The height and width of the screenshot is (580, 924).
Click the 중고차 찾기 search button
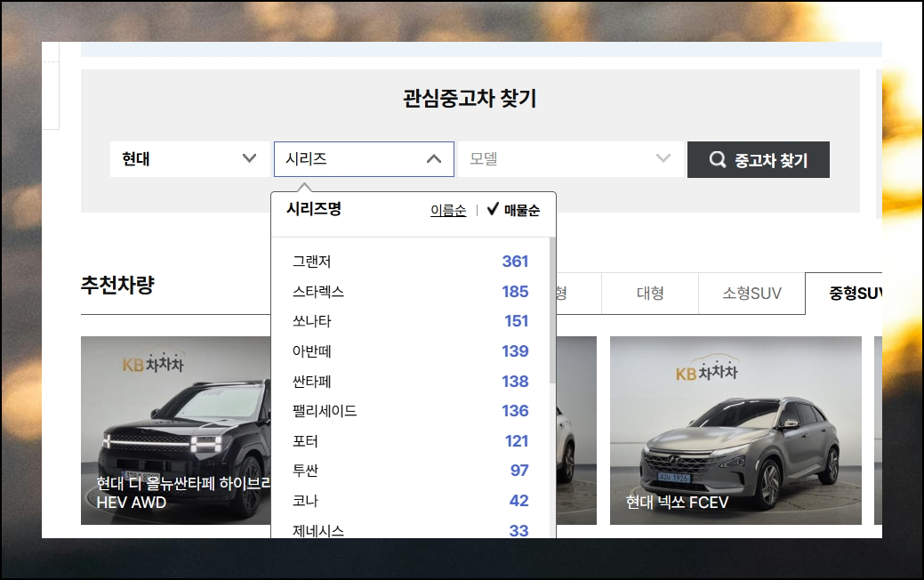(759, 160)
